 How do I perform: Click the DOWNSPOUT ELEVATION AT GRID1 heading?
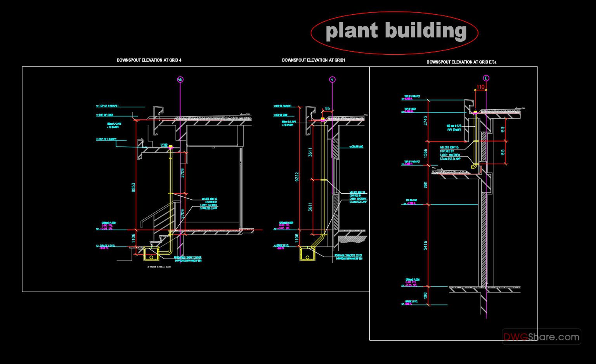pos(314,60)
